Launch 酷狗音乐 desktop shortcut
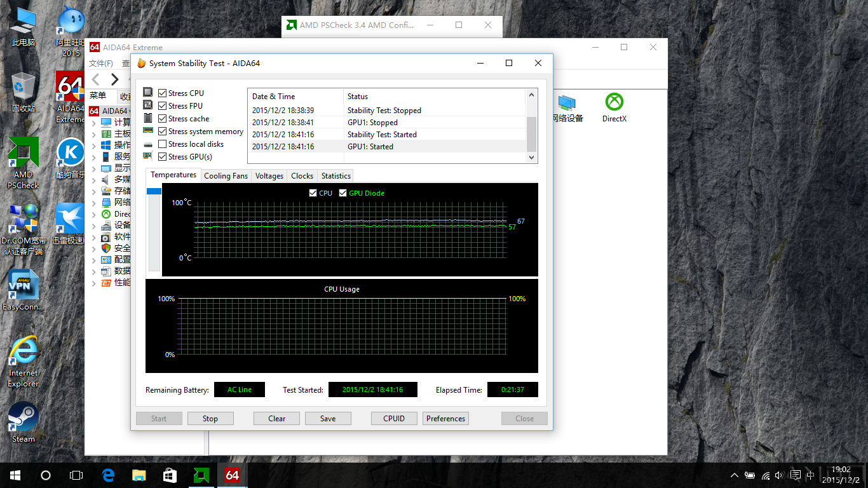The image size is (868, 488). [x=71, y=159]
